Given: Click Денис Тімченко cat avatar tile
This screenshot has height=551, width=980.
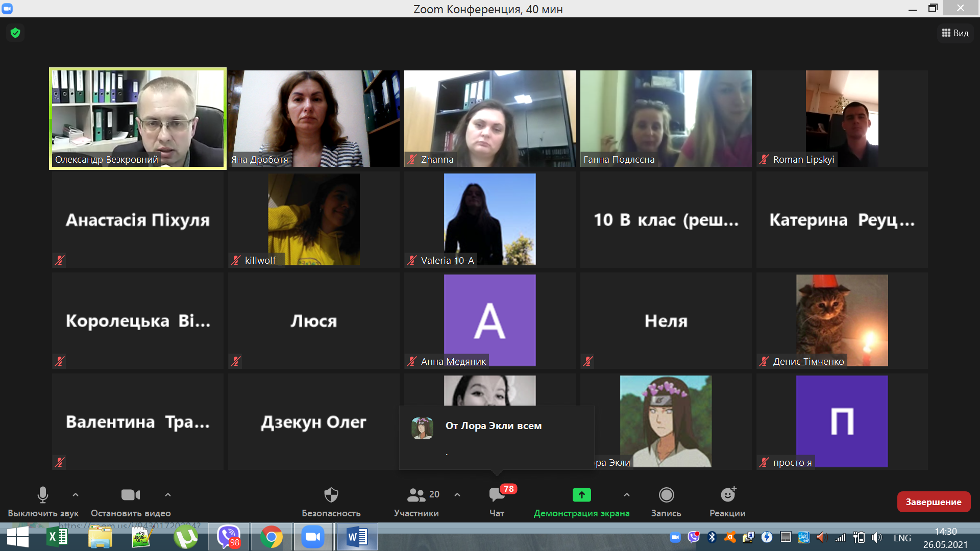Looking at the screenshot, I should [842, 320].
